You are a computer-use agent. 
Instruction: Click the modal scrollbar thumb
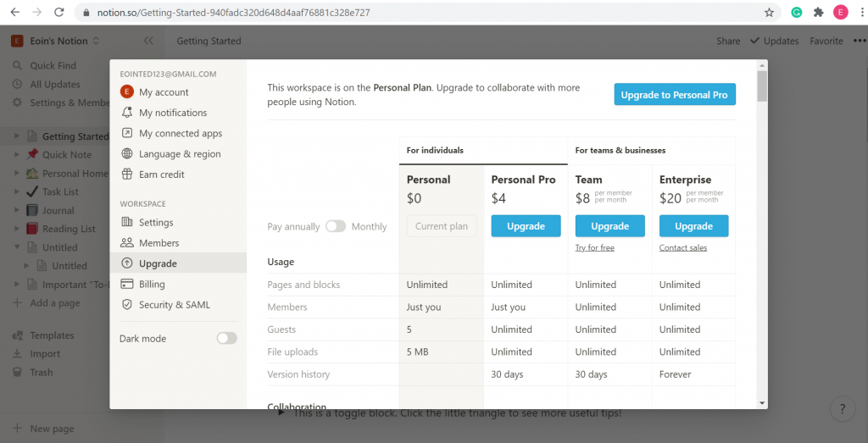tap(762, 86)
